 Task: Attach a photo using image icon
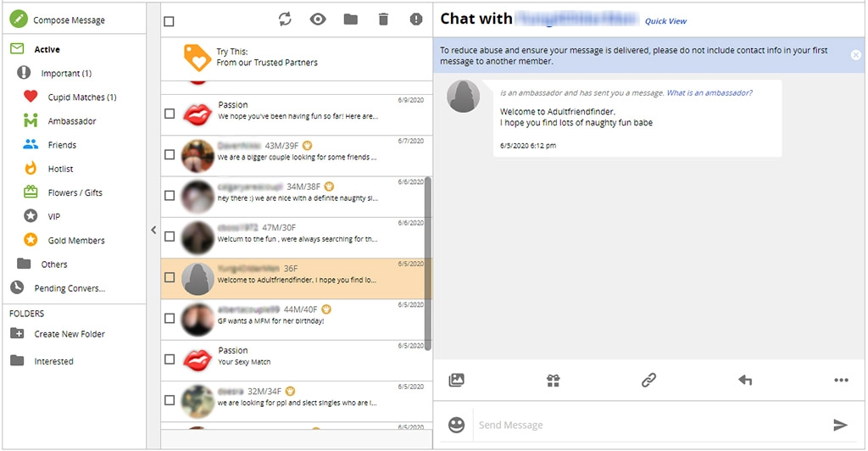tap(456, 380)
